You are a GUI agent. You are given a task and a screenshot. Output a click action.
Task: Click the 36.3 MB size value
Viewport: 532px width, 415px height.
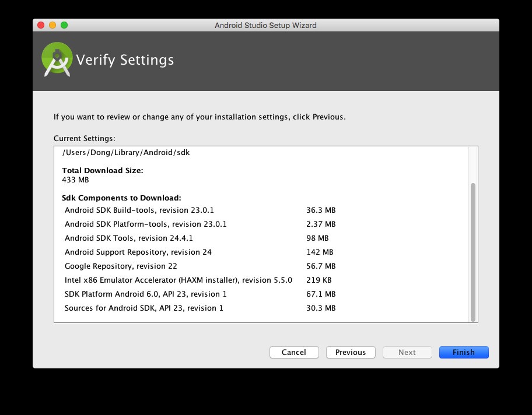click(321, 210)
